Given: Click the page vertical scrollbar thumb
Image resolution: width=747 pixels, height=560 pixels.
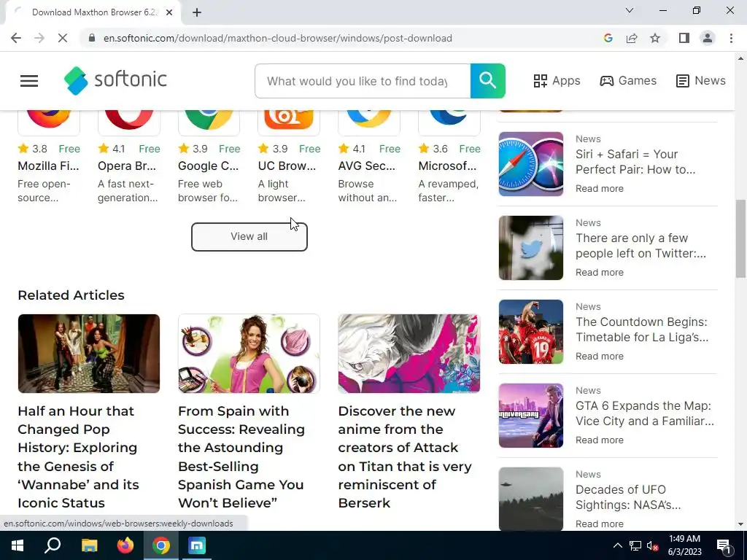Looking at the screenshot, I should (x=740, y=238).
